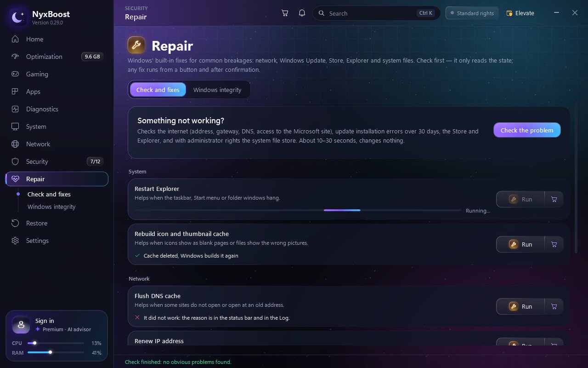Image resolution: width=588 pixels, height=368 pixels.
Task: Click the Sign in user avatar icon
Action: [21, 325]
